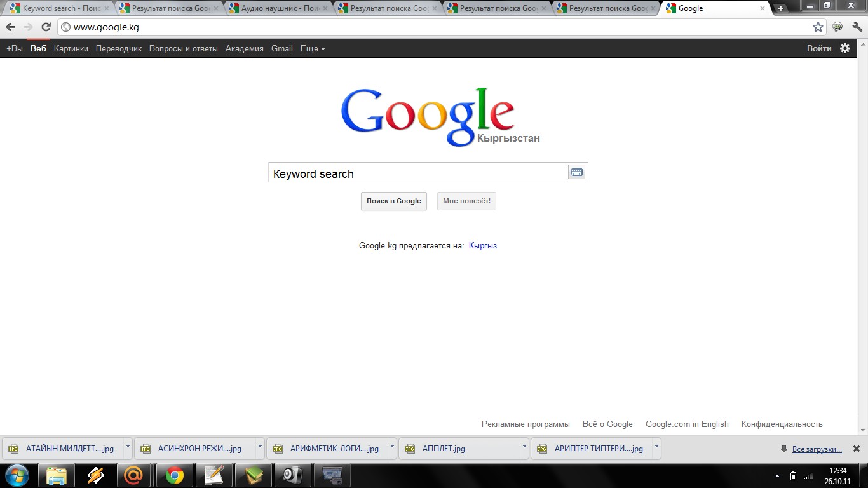
Task: Open dropdown arrow for АППЛЕТ.jpg download
Action: click(524, 447)
